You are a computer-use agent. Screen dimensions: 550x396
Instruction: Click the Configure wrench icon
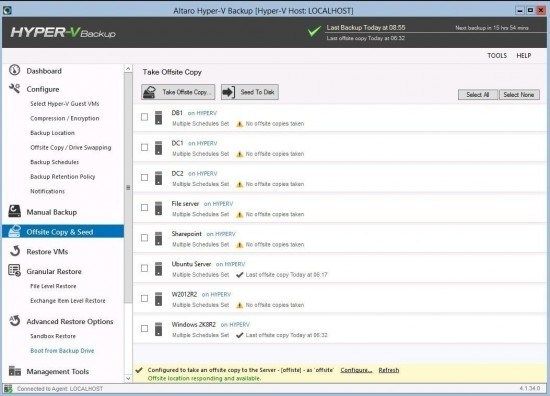(x=14, y=88)
